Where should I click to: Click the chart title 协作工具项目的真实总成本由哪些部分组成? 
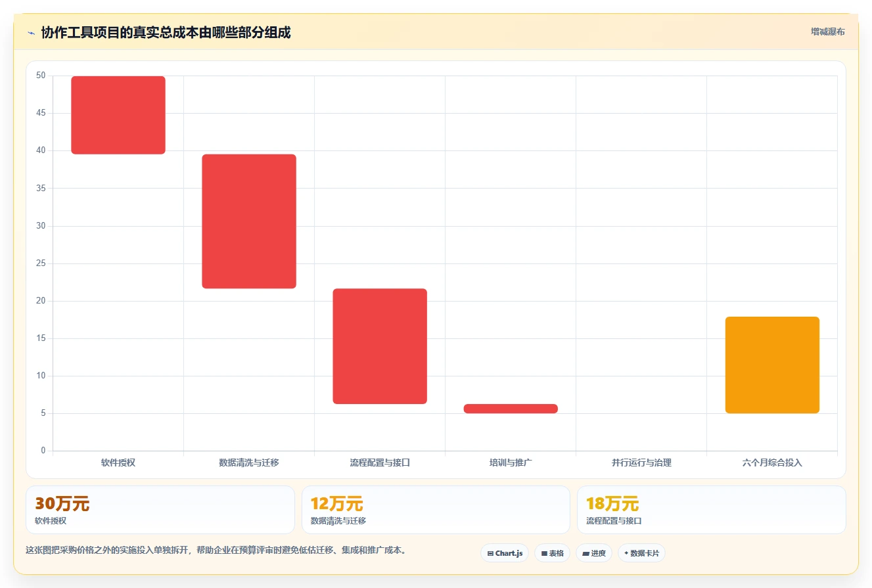166,32
